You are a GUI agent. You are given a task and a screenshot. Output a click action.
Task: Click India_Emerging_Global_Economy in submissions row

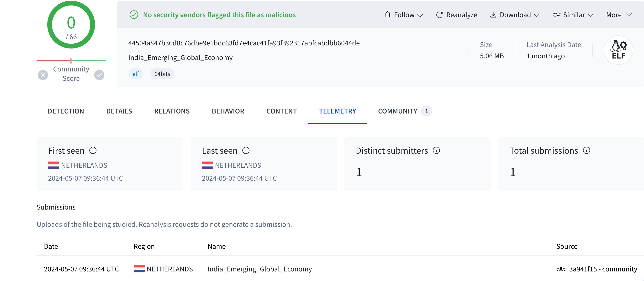tap(259, 269)
